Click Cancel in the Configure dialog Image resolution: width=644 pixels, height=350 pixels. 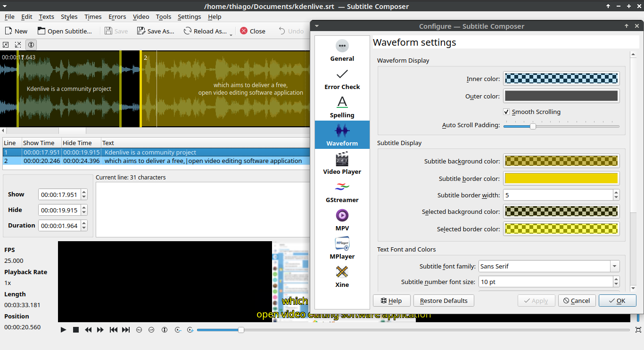577,301
